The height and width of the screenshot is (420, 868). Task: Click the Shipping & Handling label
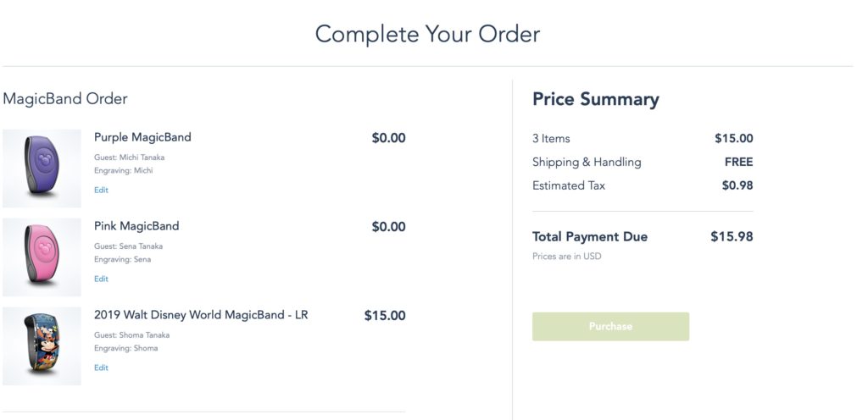587,162
